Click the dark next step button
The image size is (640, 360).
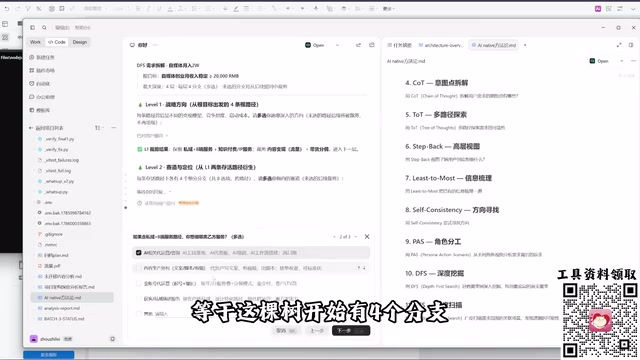(x=351, y=330)
